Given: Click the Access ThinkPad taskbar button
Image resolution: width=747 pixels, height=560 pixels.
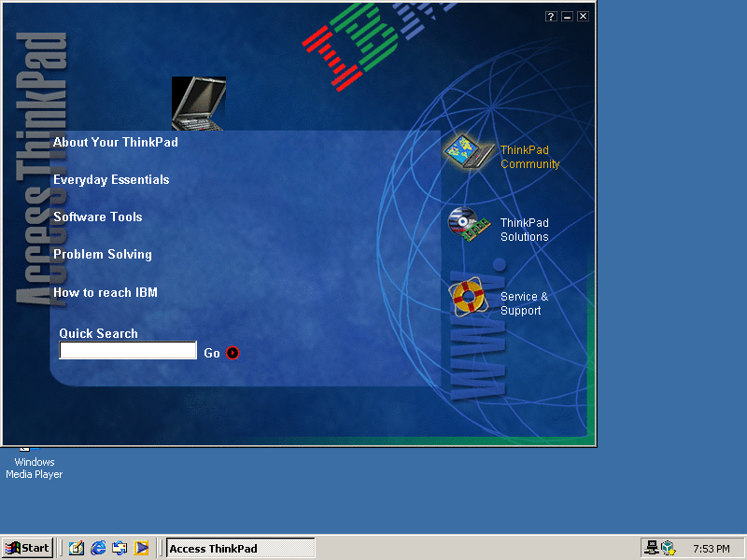Looking at the screenshot, I should coord(241,549).
